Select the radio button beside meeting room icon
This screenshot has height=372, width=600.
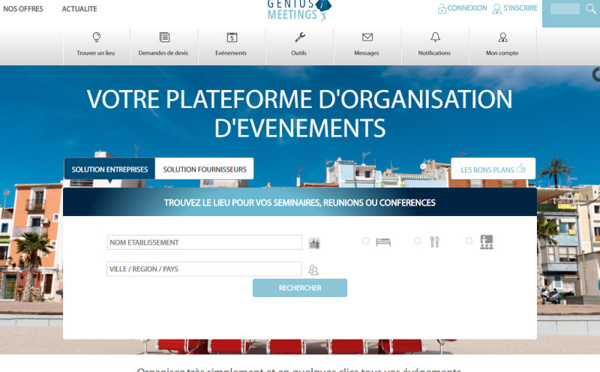[469, 241]
